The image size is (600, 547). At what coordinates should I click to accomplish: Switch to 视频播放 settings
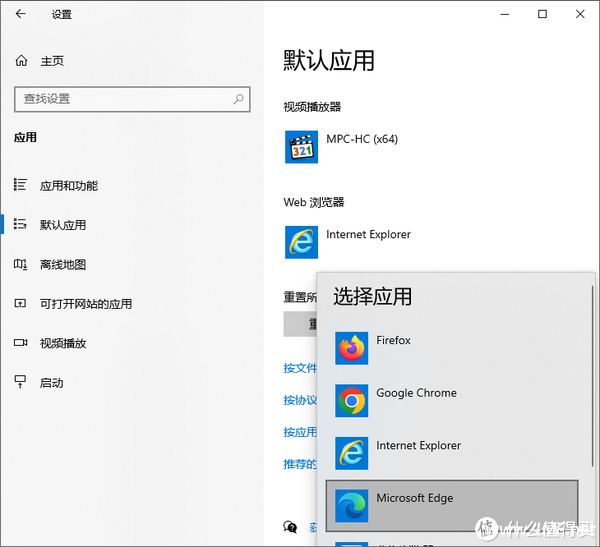[x=62, y=343]
